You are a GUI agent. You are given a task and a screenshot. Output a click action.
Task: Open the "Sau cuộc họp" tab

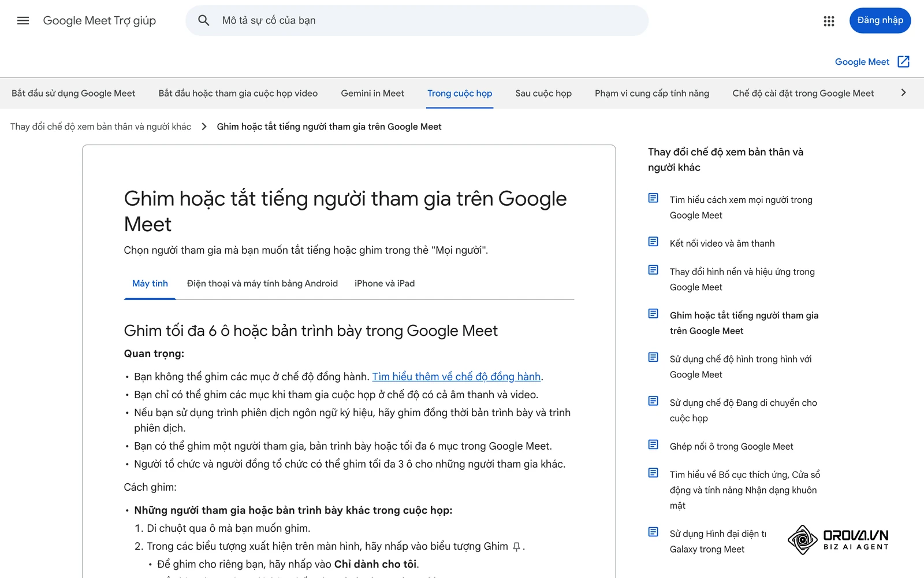[x=543, y=93]
